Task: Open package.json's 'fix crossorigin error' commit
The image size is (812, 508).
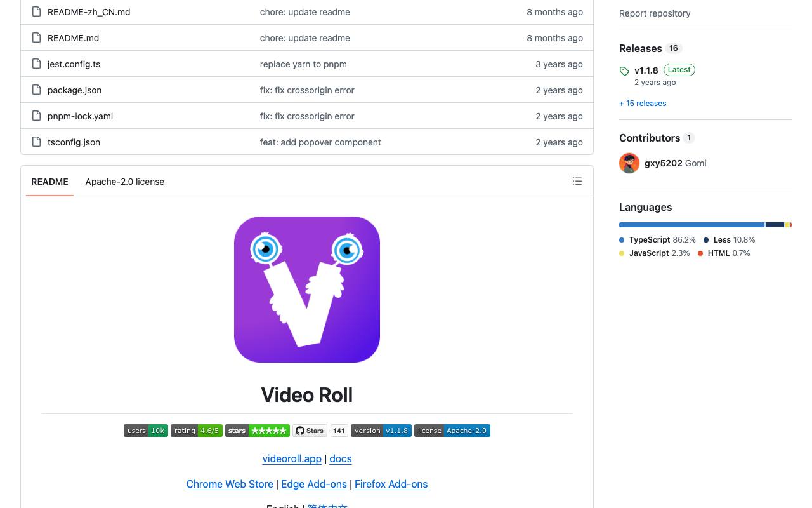Action: [307, 90]
